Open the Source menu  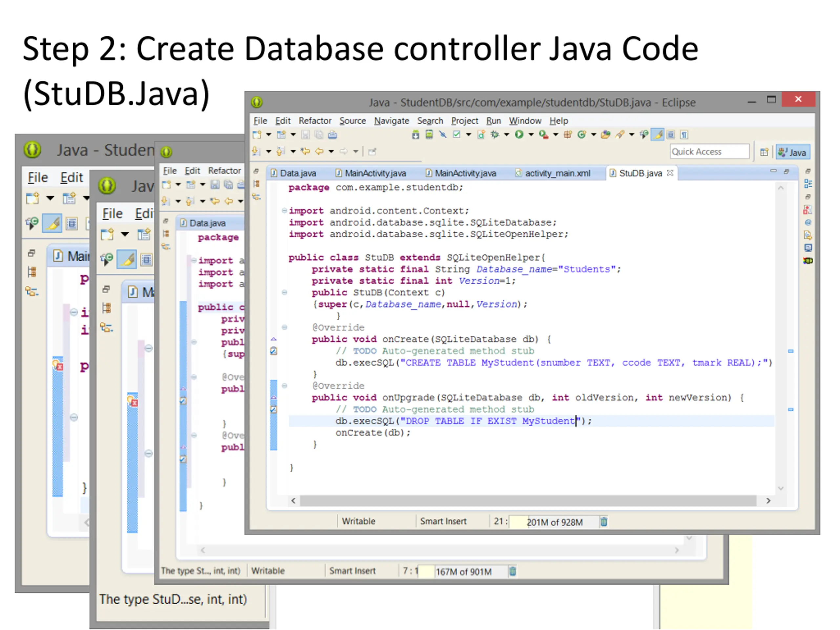(352, 121)
